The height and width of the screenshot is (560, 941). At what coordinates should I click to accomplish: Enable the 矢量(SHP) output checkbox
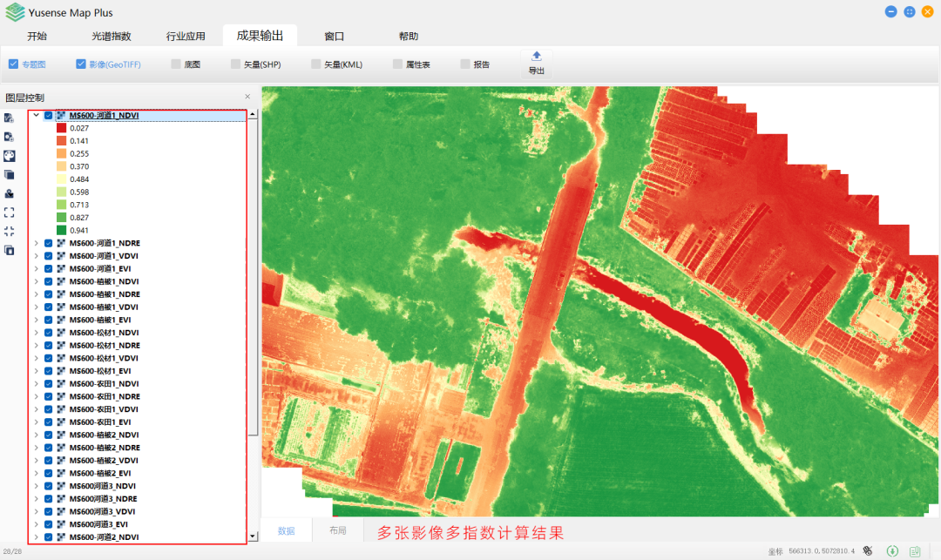click(235, 64)
